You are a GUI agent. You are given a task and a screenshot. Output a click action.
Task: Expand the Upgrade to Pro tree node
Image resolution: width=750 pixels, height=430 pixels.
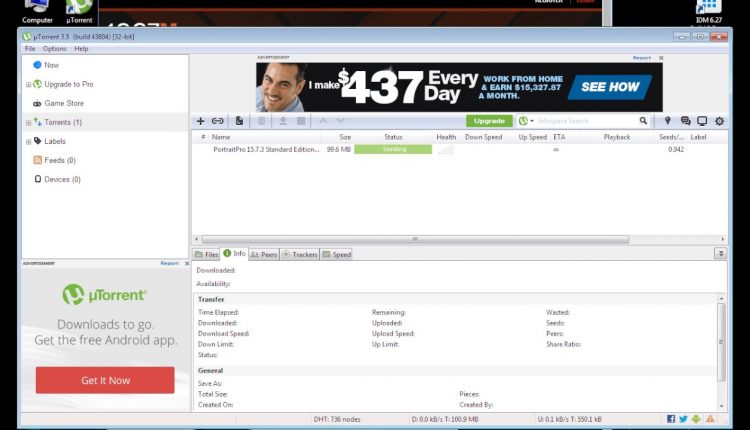(28, 85)
